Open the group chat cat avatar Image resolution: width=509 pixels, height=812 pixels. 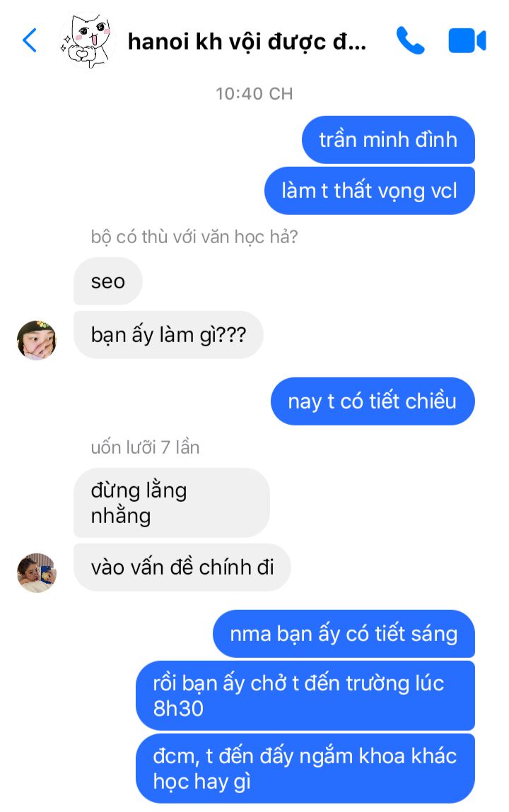pyautogui.click(x=87, y=41)
